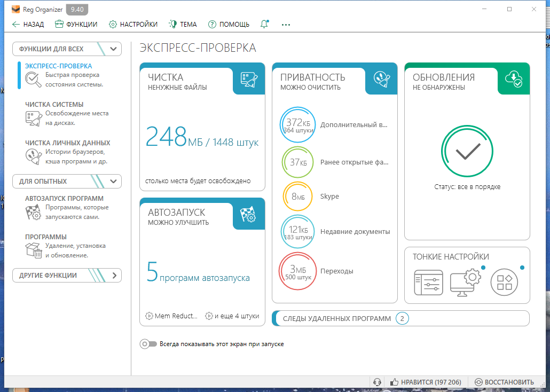Viewport: 550px width, 392px height.
Task: Collapse the Функции для всех section
Action: point(112,49)
